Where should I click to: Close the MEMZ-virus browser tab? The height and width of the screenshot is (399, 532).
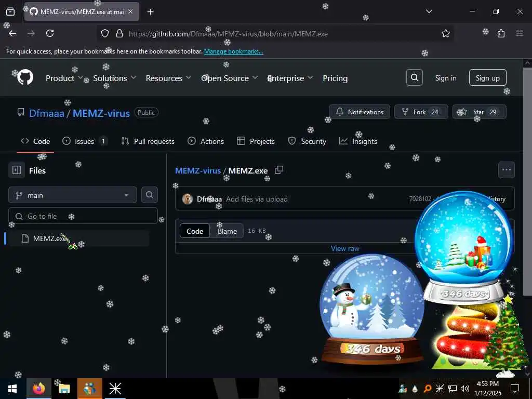130,11
